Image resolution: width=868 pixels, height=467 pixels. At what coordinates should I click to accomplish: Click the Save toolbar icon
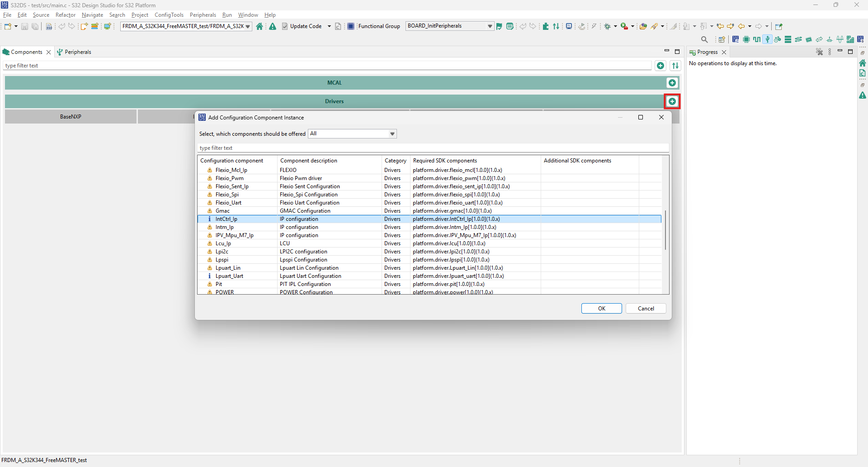tap(24, 26)
